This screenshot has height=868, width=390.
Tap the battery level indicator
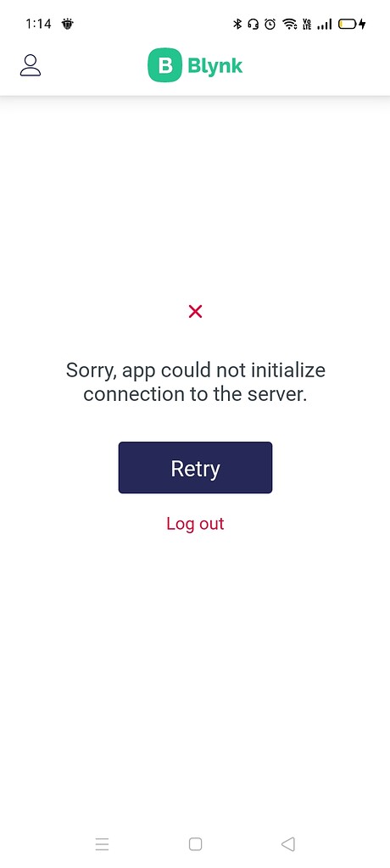pos(348,24)
